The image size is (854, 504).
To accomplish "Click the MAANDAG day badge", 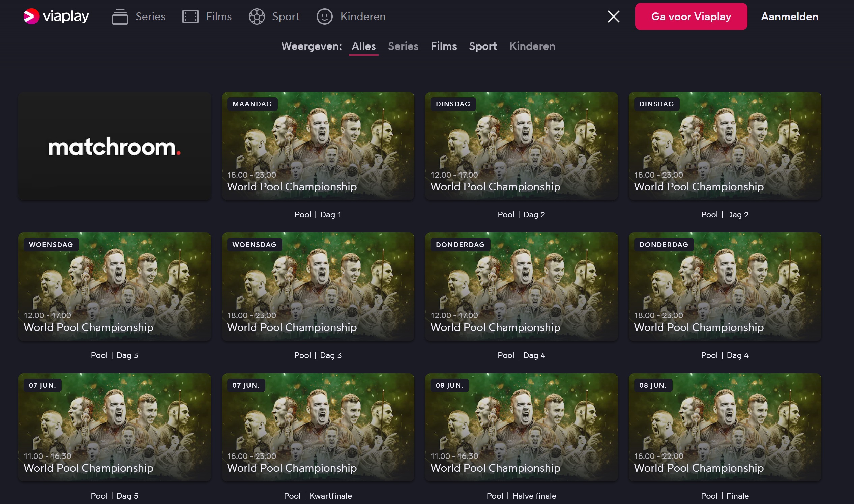I will [x=252, y=104].
